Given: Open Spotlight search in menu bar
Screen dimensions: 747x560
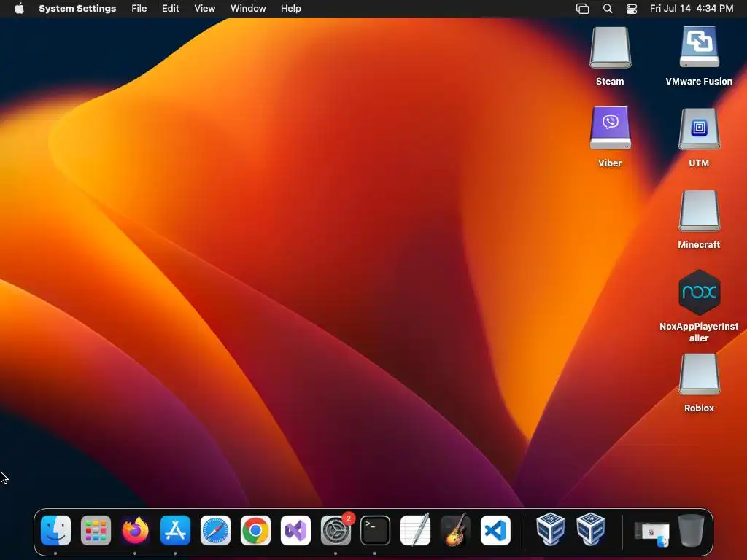Looking at the screenshot, I should 608,9.
